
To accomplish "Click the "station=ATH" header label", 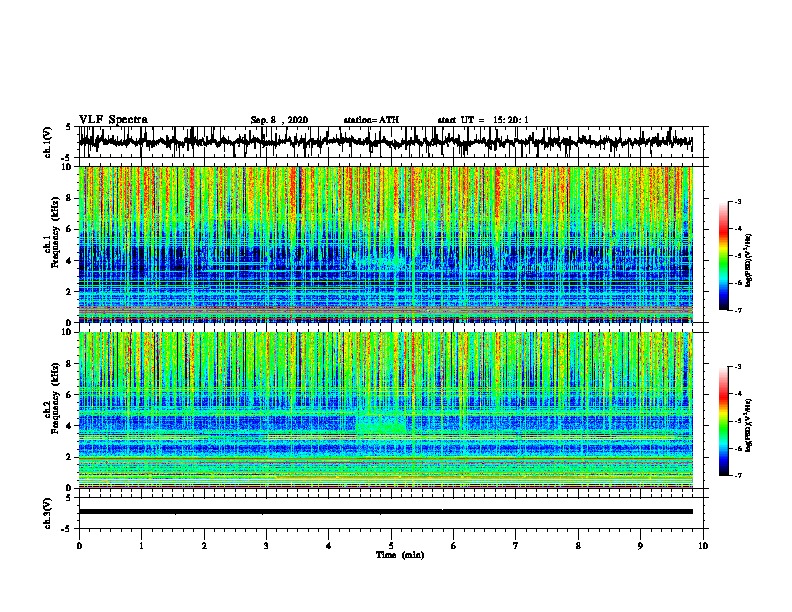I will click(371, 120).
